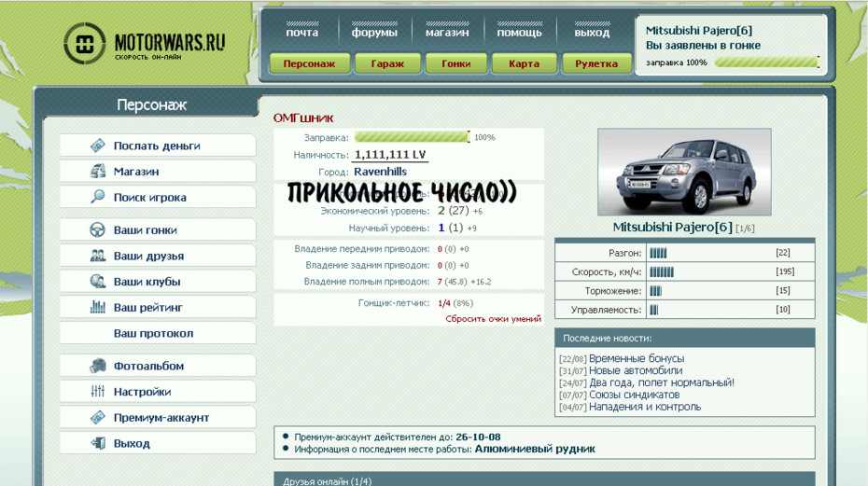The width and height of the screenshot is (868, 486).
Task: Click the premium expiry date 26-10-08
Action: 478,437
